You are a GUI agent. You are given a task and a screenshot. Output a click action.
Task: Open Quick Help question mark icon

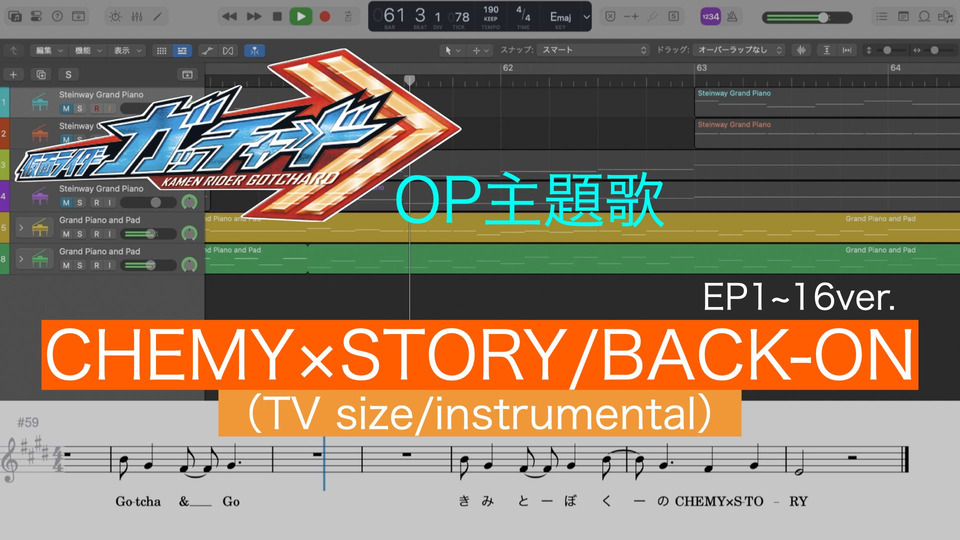coord(57,17)
